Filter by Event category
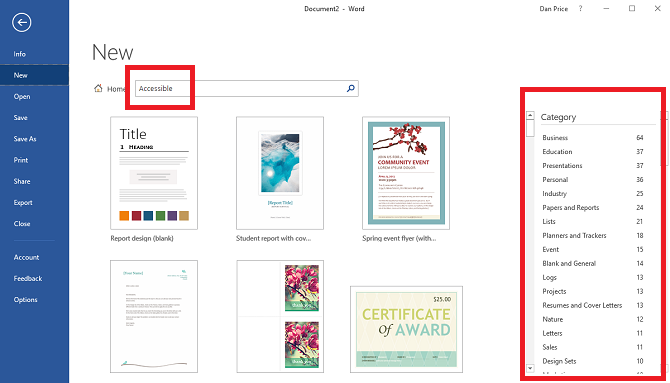 tap(593, 250)
